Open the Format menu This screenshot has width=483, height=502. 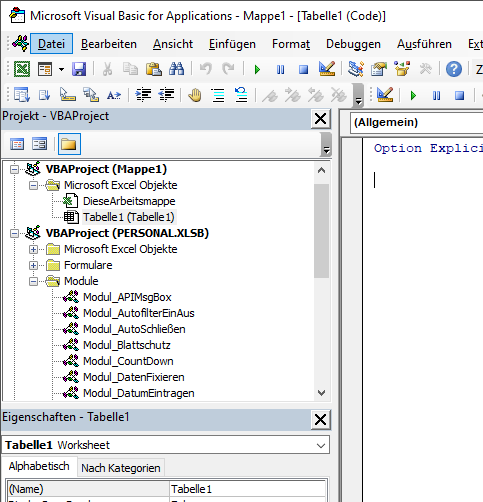(291, 44)
